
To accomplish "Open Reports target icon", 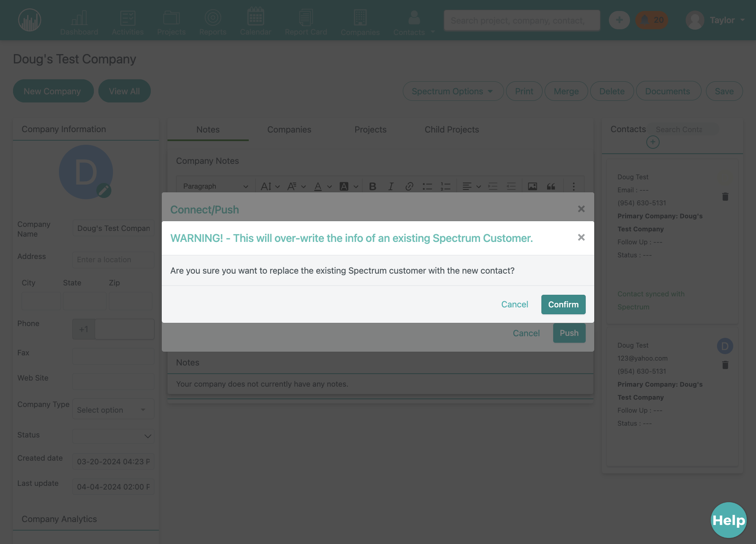I will (213, 22).
